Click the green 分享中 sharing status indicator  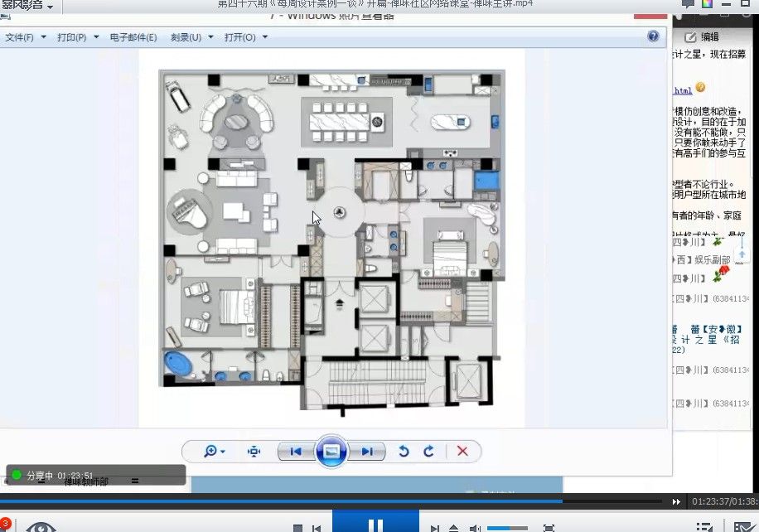click(x=17, y=475)
